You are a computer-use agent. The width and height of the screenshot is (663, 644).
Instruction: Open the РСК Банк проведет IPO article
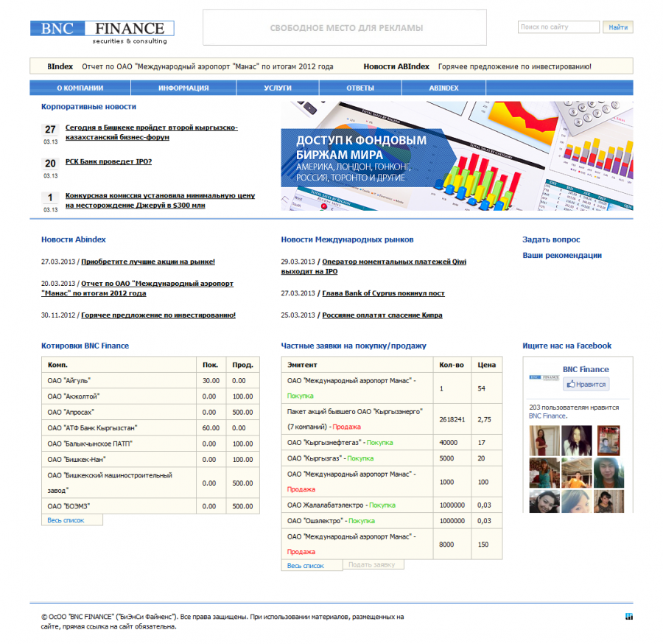[x=108, y=161]
